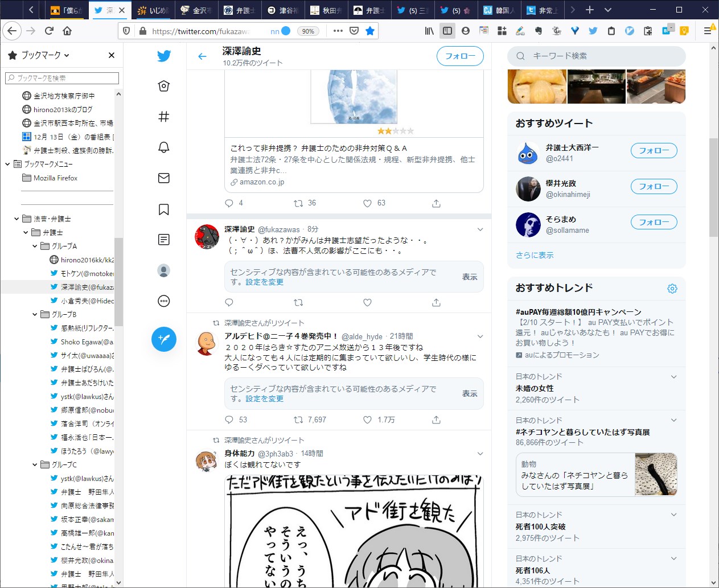Switch to the 非常上 browser tab
Image resolution: width=719 pixels, height=588 pixels.
[543, 10]
